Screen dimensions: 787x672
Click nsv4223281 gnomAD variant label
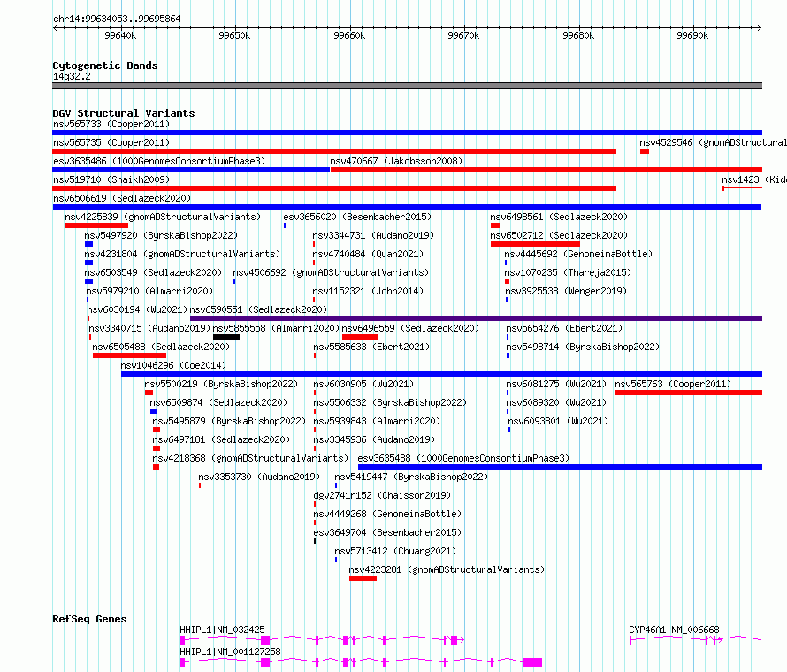pos(447,569)
